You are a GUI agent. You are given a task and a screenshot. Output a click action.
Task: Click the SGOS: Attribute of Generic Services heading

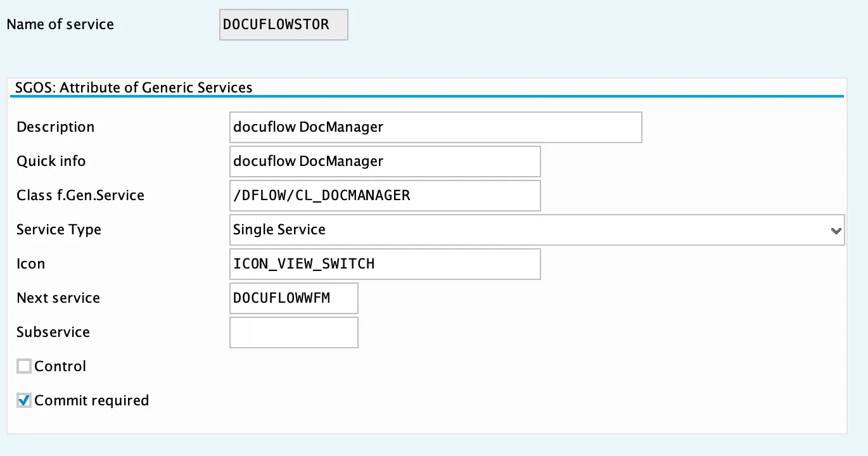[134, 87]
